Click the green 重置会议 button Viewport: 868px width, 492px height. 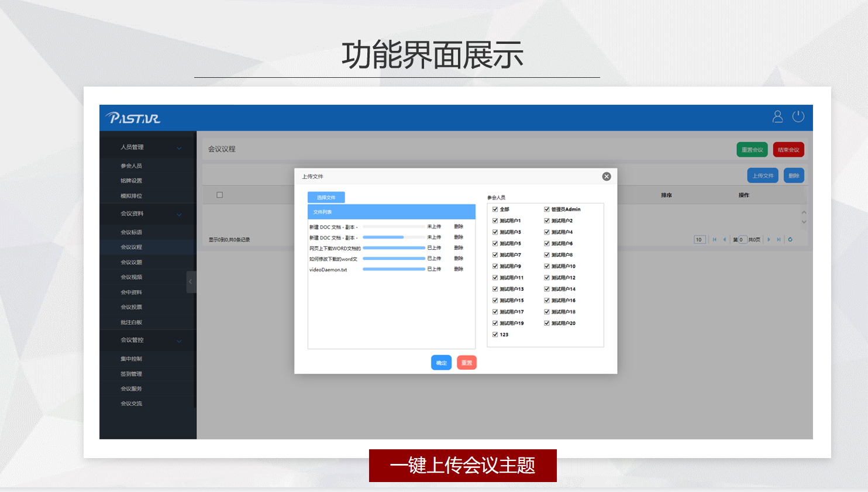752,150
